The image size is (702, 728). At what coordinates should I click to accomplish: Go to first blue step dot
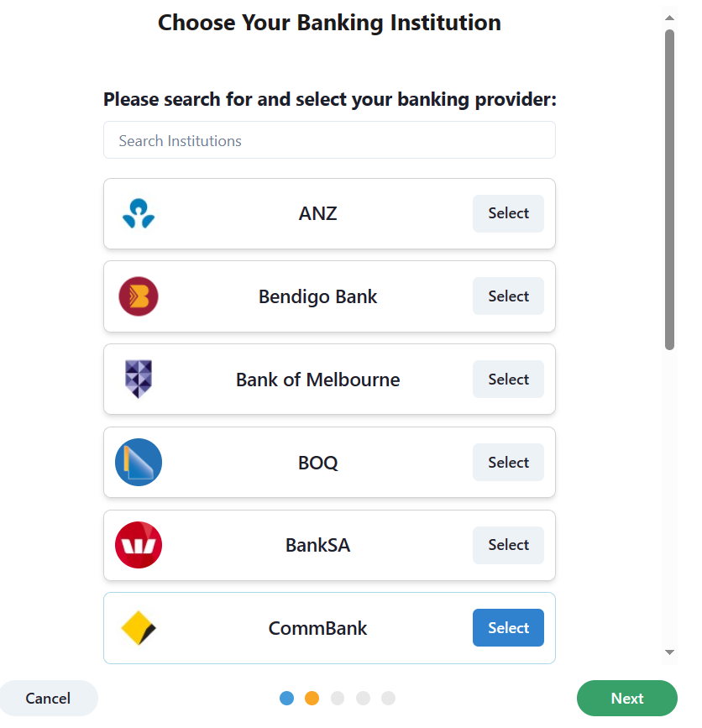point(287,699)
